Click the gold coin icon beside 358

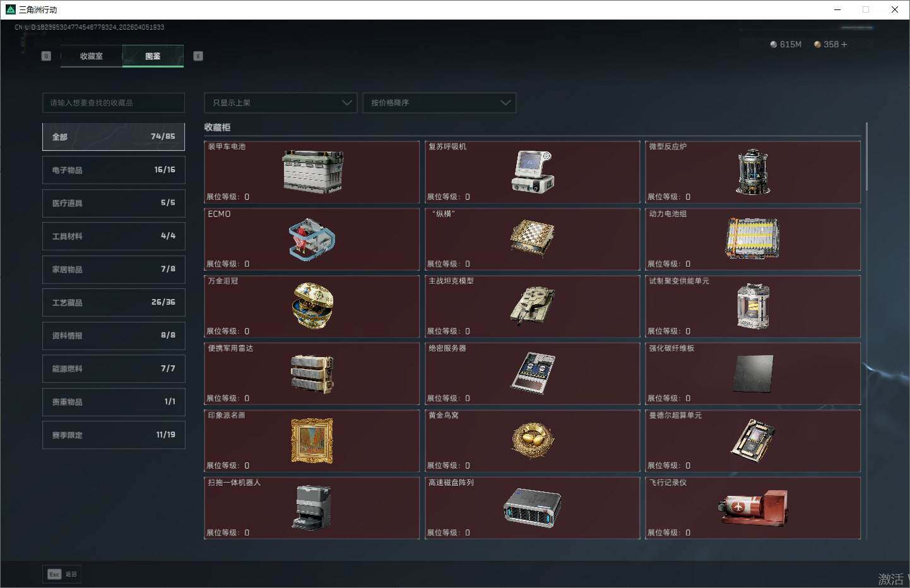[817, 44]
